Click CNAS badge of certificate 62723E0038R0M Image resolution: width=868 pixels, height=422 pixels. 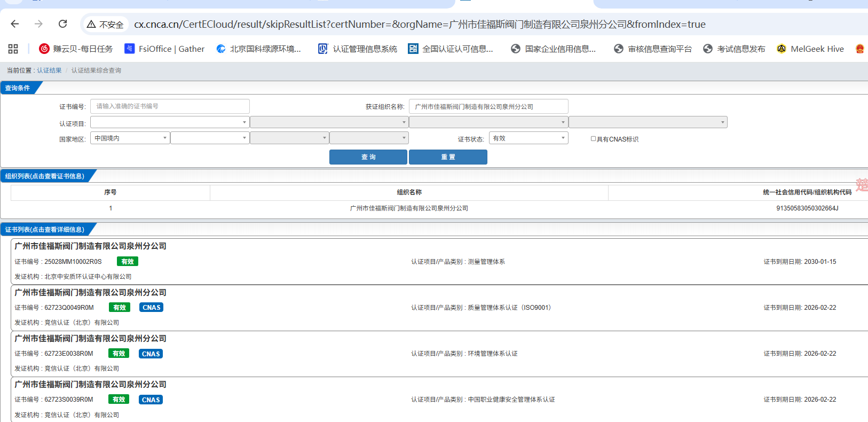151,354
